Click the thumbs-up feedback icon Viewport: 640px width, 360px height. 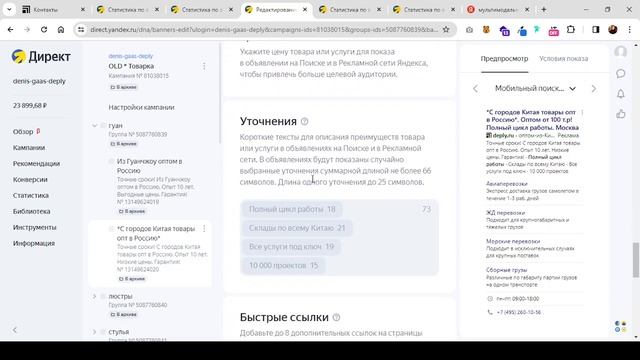[x=620, y=113]
